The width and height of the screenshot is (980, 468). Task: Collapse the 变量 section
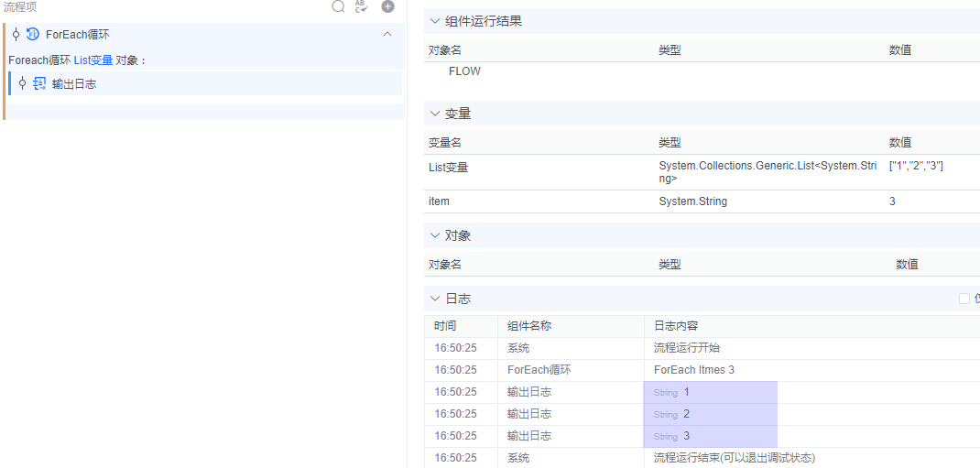pyautogui.click(x=435, y=114)
